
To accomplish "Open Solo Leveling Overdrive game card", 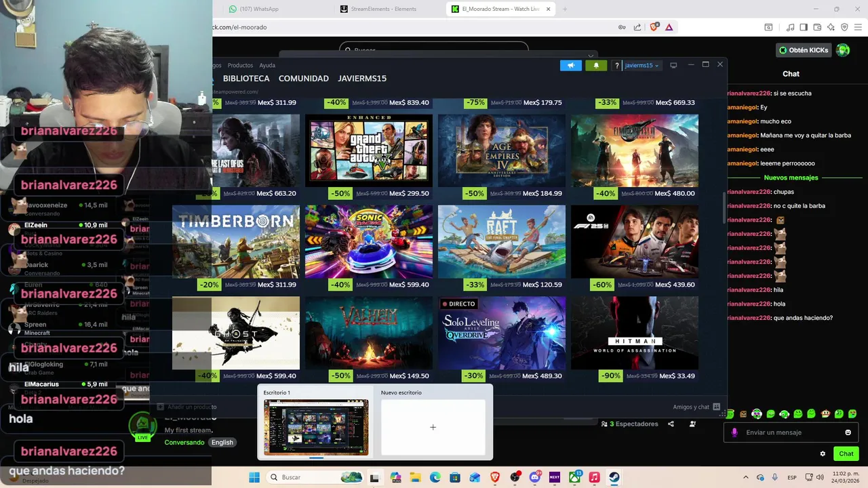I will click(502, 333).
